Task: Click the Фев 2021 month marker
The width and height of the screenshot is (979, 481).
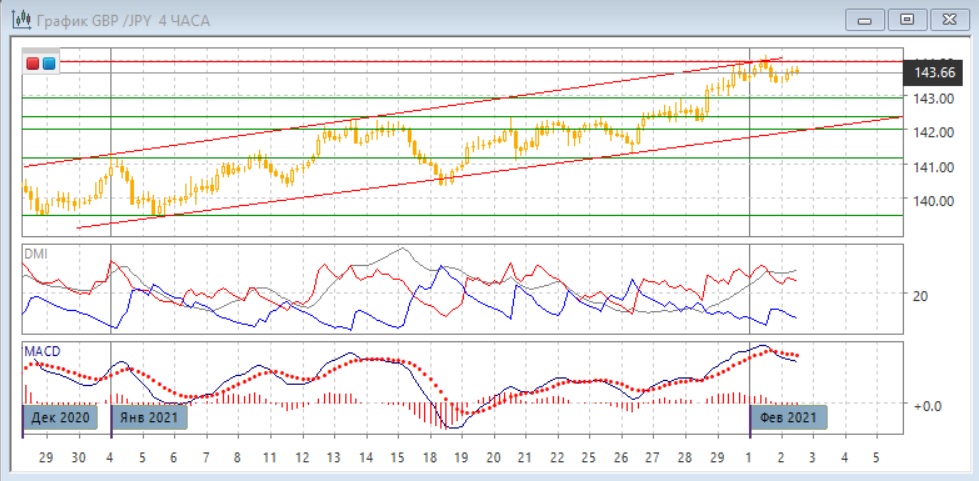Action: tap(789, 418)
